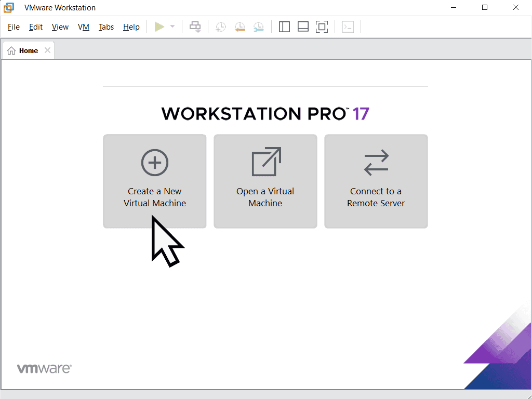Image resolution: width=532 pixels, height=399 pixels.
Task: Click Send Ctrl+Alt+Del toolbar icon
Action: pyautogui.click(x=195, y=27)
